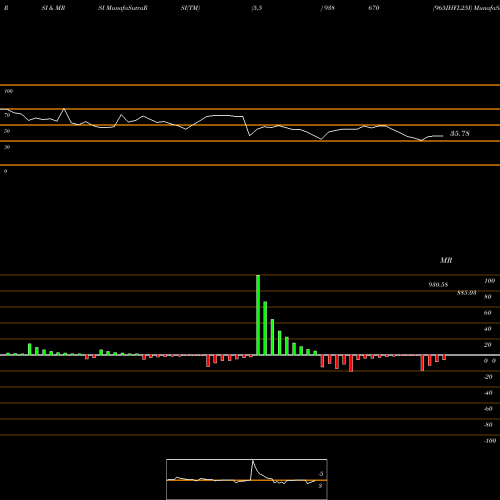Select the "SI(TM)" header text

(190, 8)
